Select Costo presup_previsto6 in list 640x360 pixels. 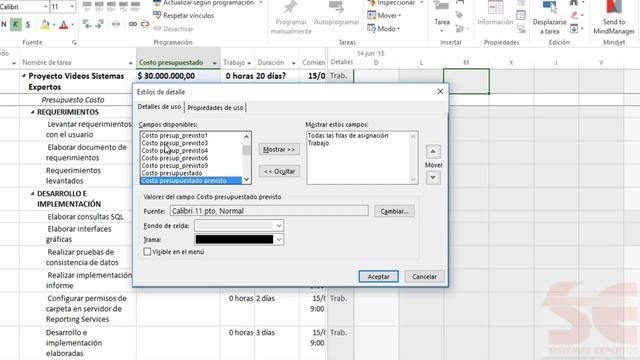coord(174,158)
